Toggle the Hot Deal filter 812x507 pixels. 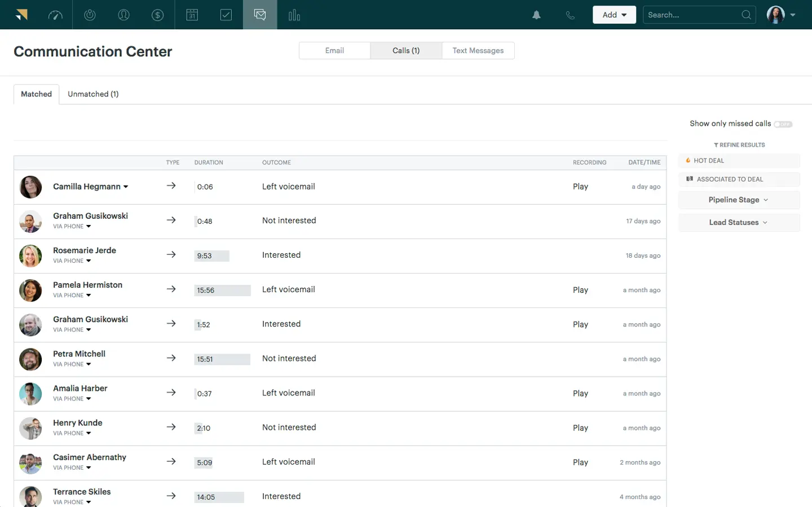click(x=739, y=160)
